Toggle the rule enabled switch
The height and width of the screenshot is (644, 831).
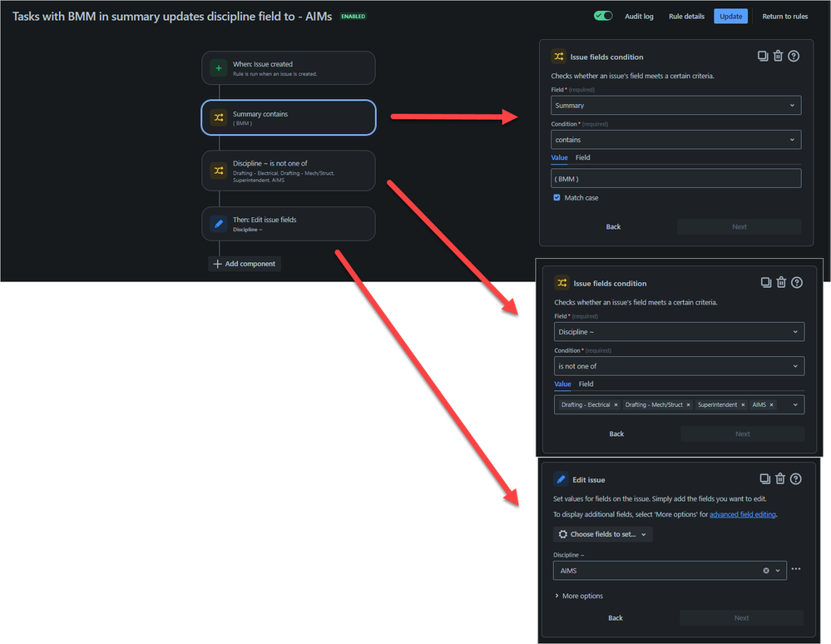(x=603, y=16)
